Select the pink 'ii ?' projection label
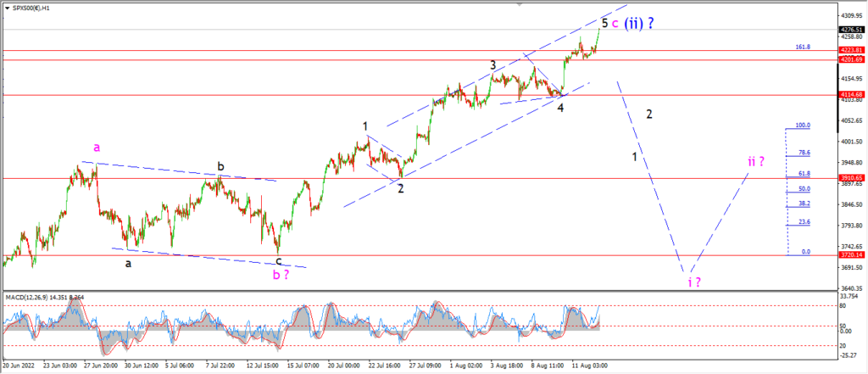This screenshot has height=374, width=868. tap(756, 161)
